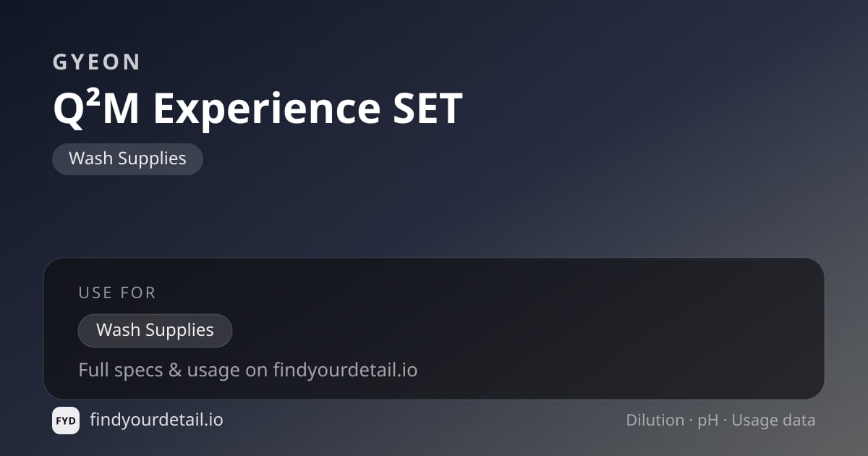The height and width of the screenshot is (456, 868).
Task: Click the USE FOR heading
Action: point(117,292)
